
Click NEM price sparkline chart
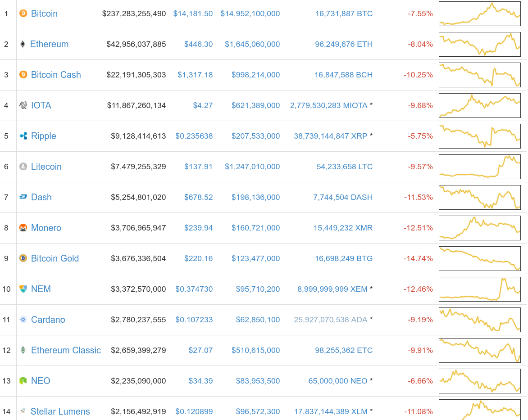480,289
